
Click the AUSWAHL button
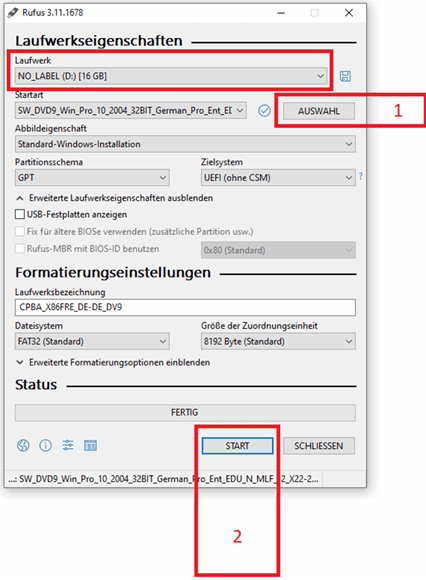coord(319,111)
